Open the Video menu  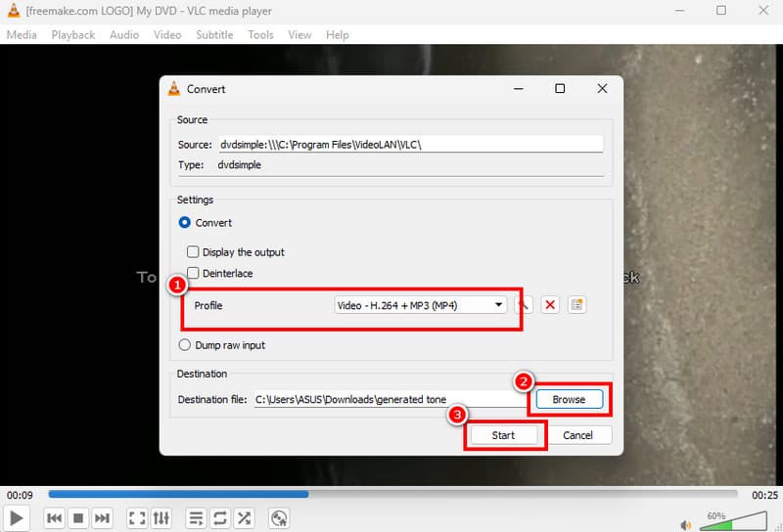[167, 35]
